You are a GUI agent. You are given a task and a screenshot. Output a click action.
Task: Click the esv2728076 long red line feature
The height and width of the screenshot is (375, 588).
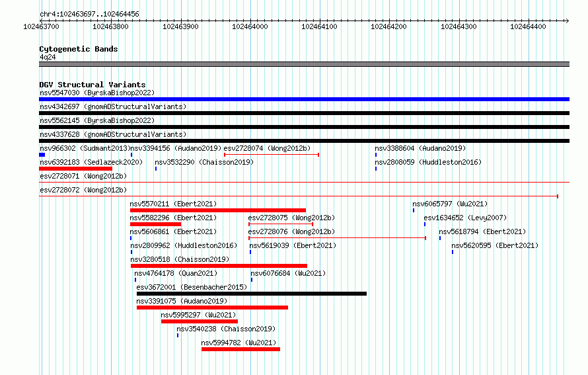[337, 238]
